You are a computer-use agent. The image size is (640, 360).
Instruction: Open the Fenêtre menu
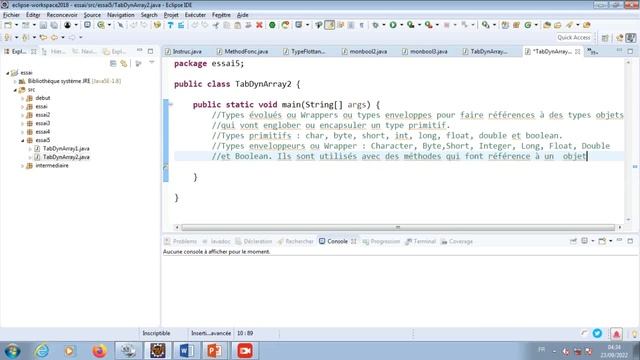point(221,15)
